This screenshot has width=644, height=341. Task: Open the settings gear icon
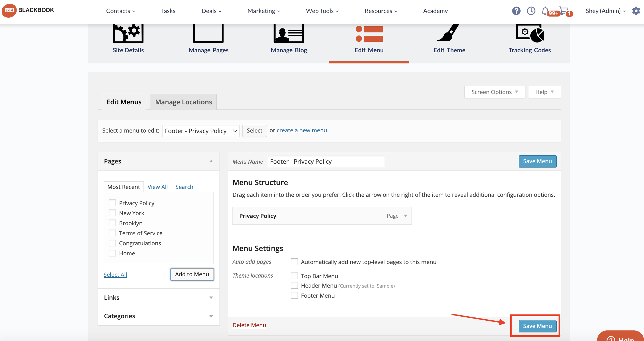coord(636,11)
